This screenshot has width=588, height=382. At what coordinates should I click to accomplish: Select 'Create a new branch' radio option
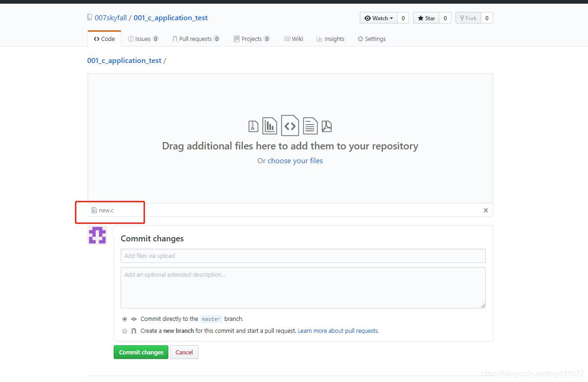[125, 331]
